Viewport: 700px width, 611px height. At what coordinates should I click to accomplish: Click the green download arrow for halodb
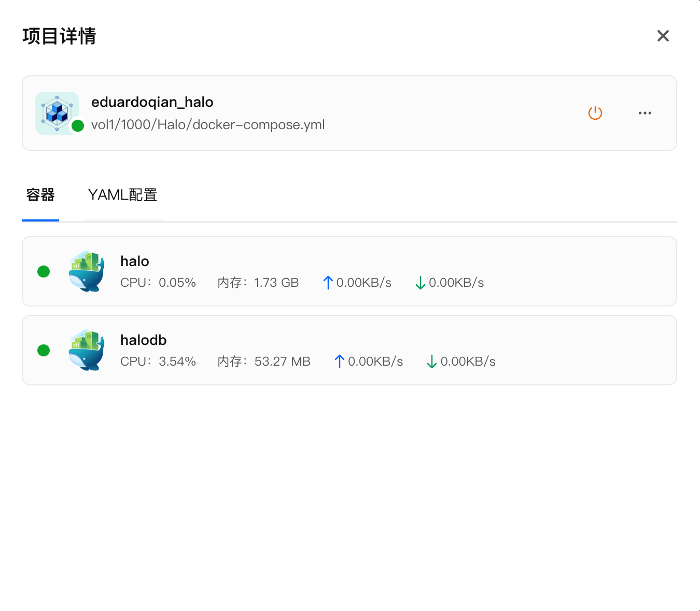coord(431,362)
